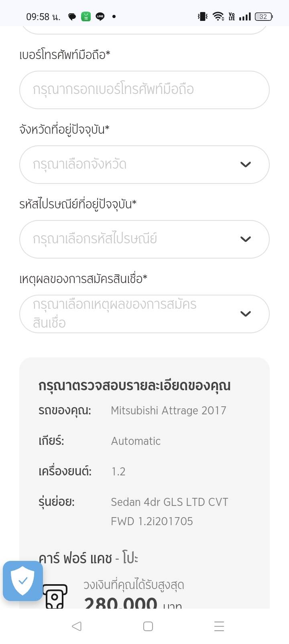Tap the green app notification icon
Image resolution: width=289 pixels, height=644 pixels.
pyautogui.click(x=86, y=16)
